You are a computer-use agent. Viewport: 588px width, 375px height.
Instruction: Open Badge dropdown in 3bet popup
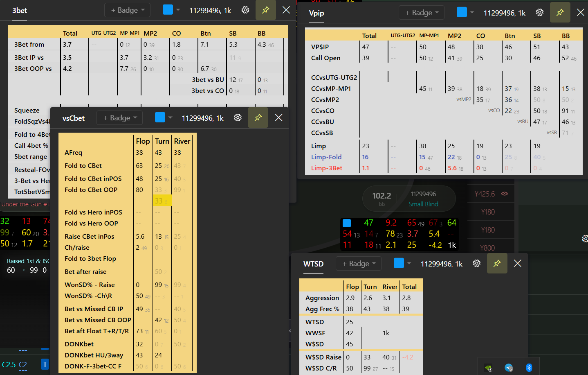(x=128, y=10)
